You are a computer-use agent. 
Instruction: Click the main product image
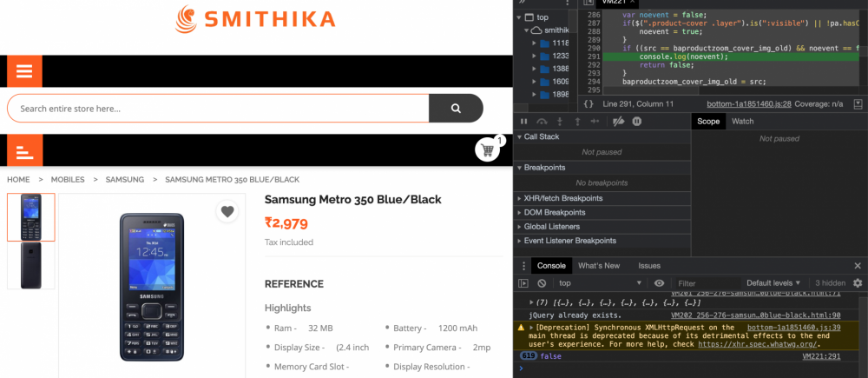pos(152,287)
